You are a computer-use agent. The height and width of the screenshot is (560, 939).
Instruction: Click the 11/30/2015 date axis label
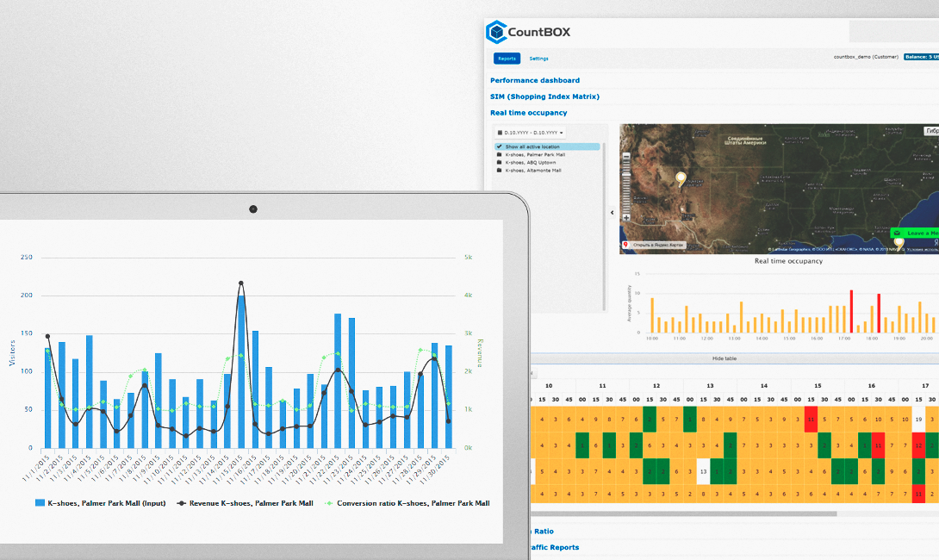pyautogui.click(x=435, y=469)
